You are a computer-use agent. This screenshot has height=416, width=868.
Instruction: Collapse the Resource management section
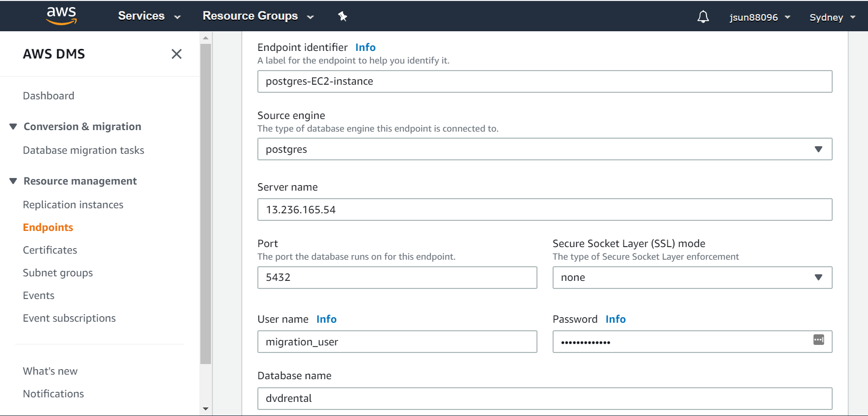coord(13,181)
